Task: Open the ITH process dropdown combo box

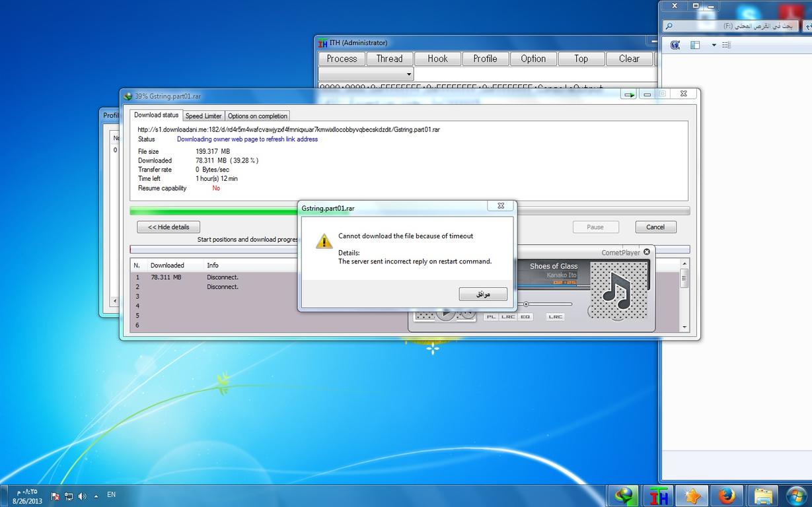Action: 365,74
